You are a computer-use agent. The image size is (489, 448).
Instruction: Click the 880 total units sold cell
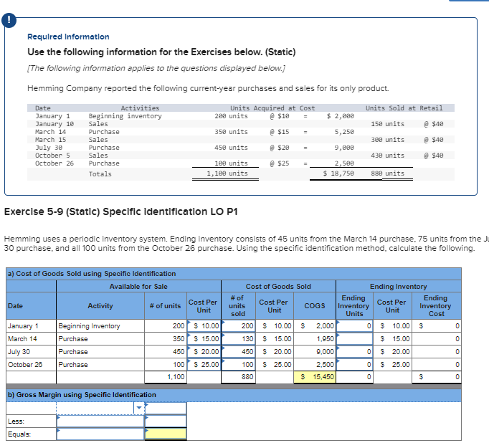point(239,377)
